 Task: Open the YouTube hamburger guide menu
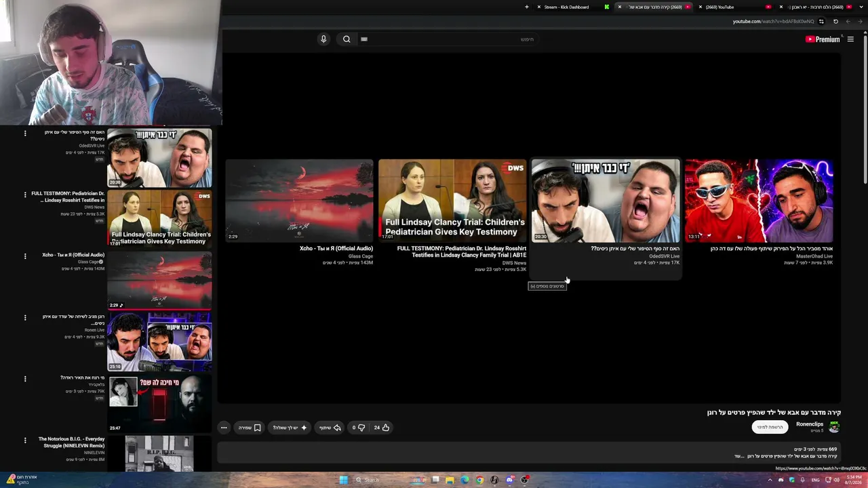(850, 39)
